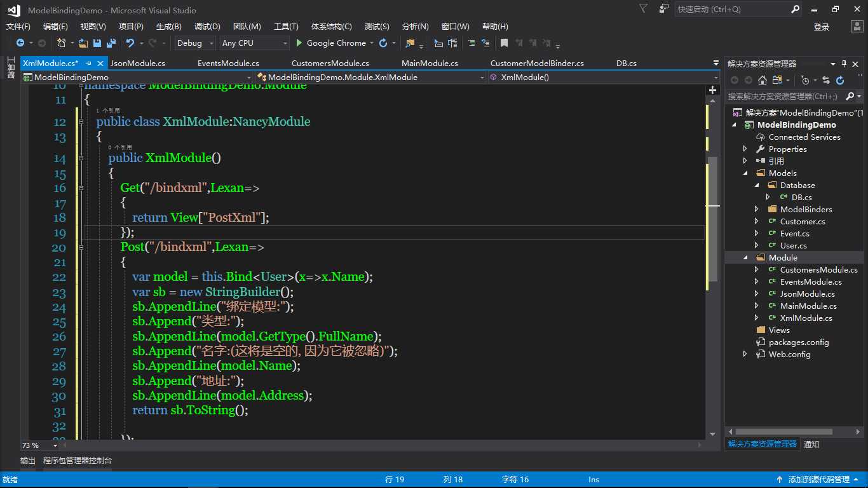Screen dimensions: 868x488
Task: Click the Save All toolbar icon
Action: point(111,43)
